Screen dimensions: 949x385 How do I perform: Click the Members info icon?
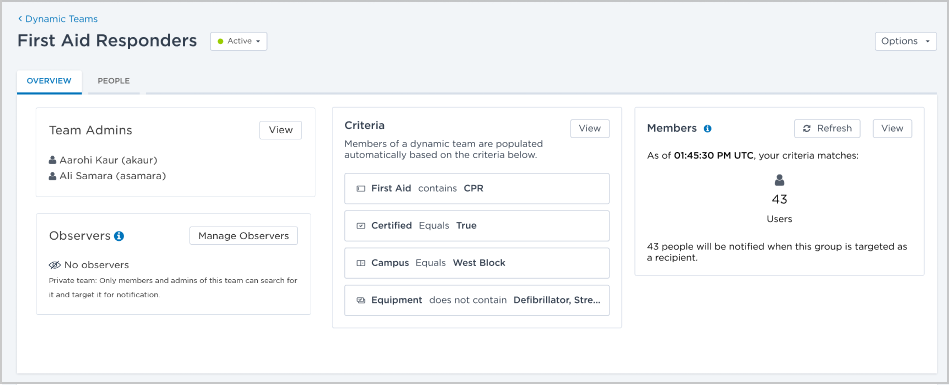[x=708, y=129]
